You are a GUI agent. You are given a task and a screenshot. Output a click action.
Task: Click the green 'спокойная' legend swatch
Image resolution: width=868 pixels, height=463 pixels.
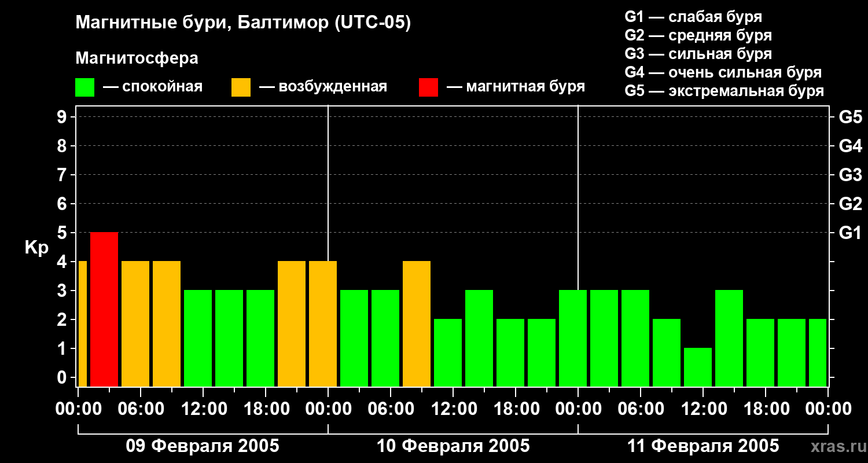pyautogui.click(x=84, y=87)
